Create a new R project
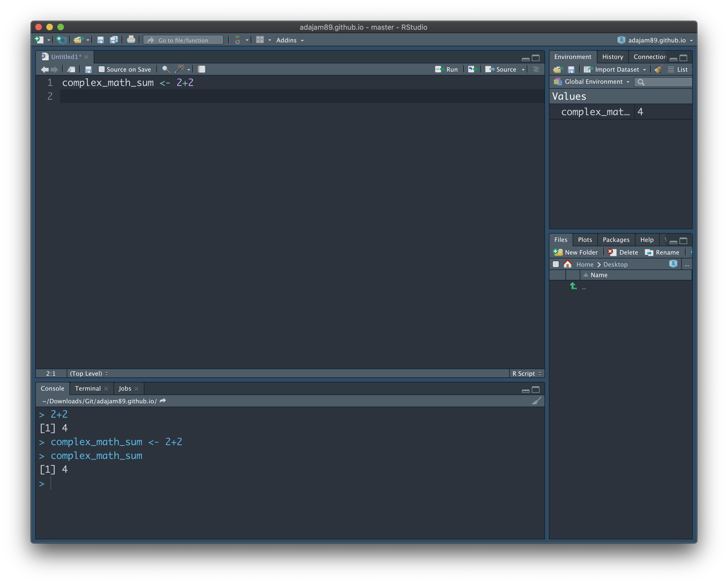This screenshot has height=584, width=728. point(61,40)
